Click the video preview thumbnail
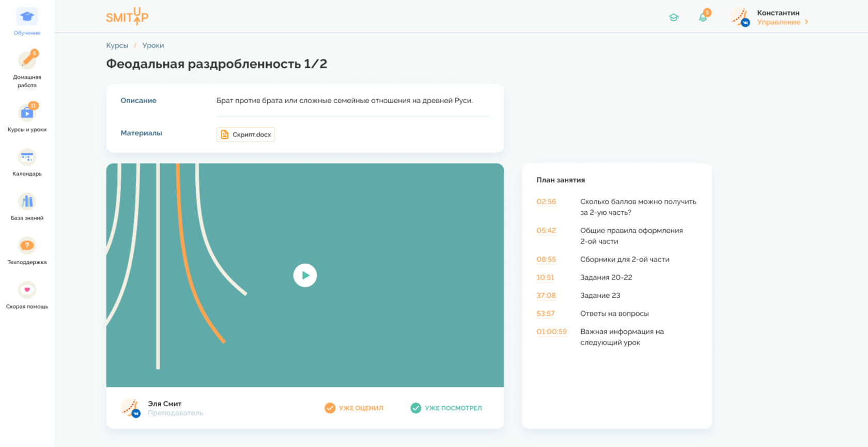868x447 pixels. click(x=305, y=275)
